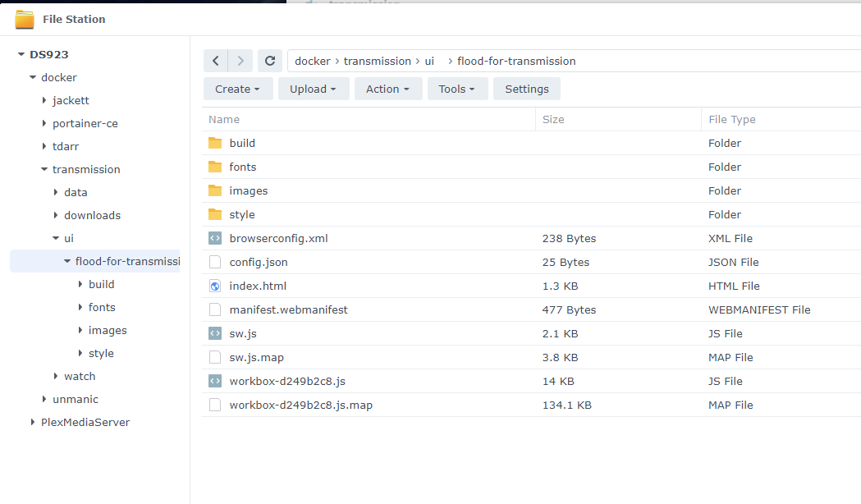Click the ui breadcrumb link
The width and height of the screenshot is (861, 504).
430,61
